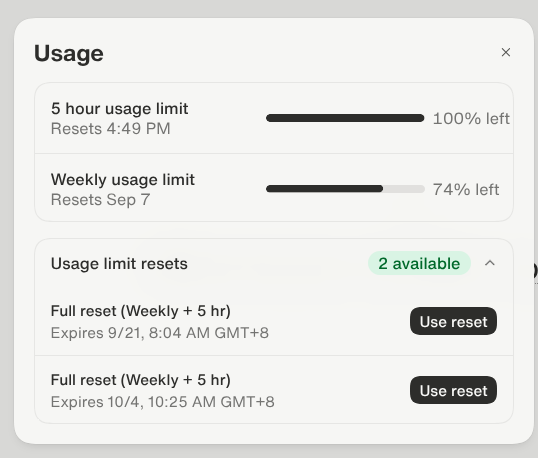
Task: Click Resets 4:49 PM text
Action: pyautogui.click(x=110, y=129)
